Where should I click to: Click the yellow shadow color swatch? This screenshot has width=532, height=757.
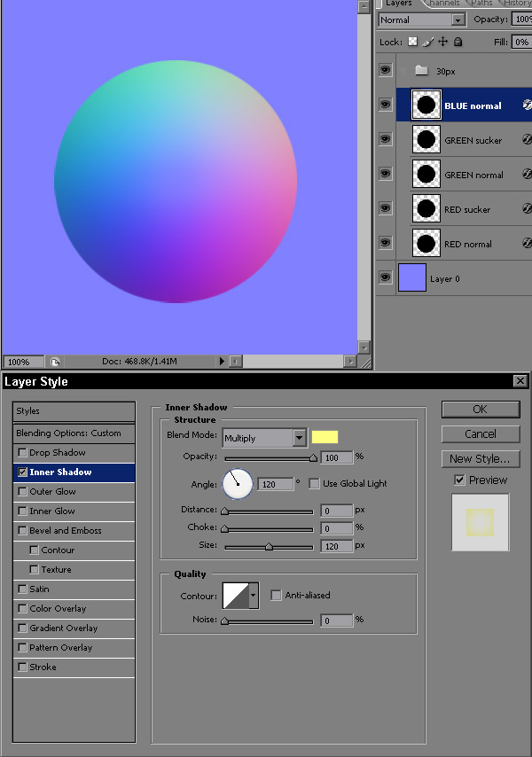click(x=325, y=437)
